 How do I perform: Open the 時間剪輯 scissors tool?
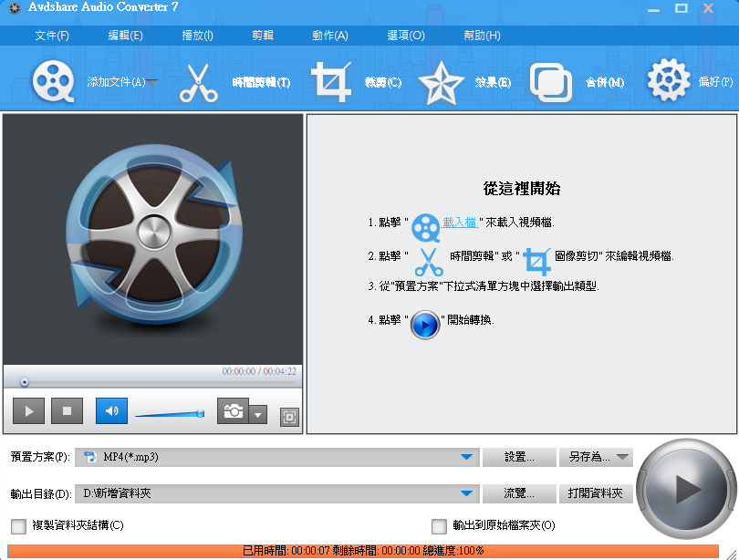point(199,80)
